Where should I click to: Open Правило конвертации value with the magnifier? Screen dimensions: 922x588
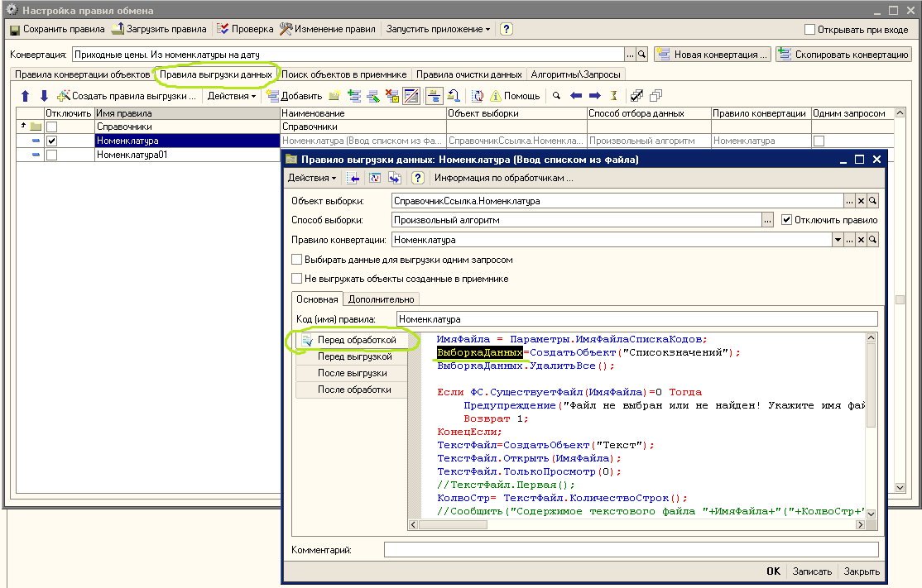coord(872,240)
